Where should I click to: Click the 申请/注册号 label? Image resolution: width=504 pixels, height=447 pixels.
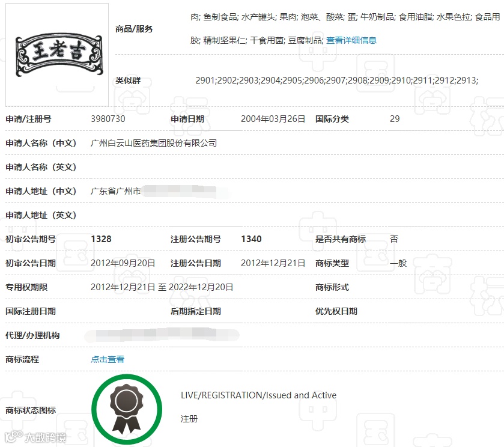(28, 119)
